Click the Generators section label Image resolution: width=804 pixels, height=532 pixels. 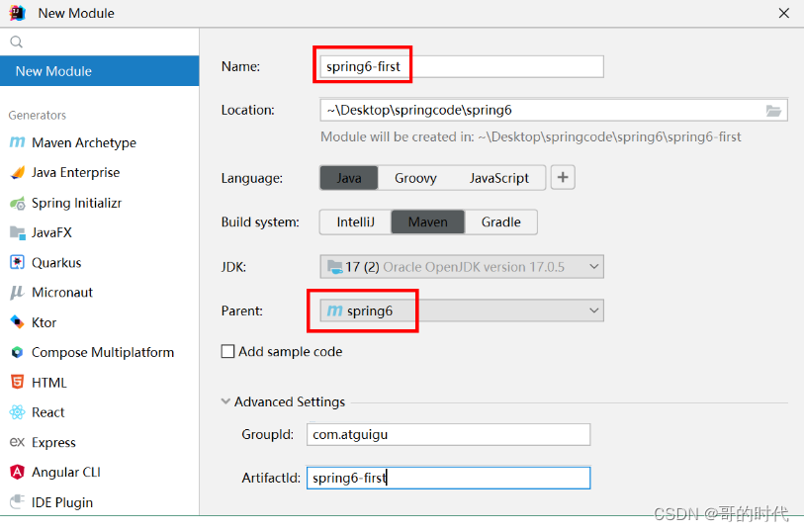[x=38, y=116]
